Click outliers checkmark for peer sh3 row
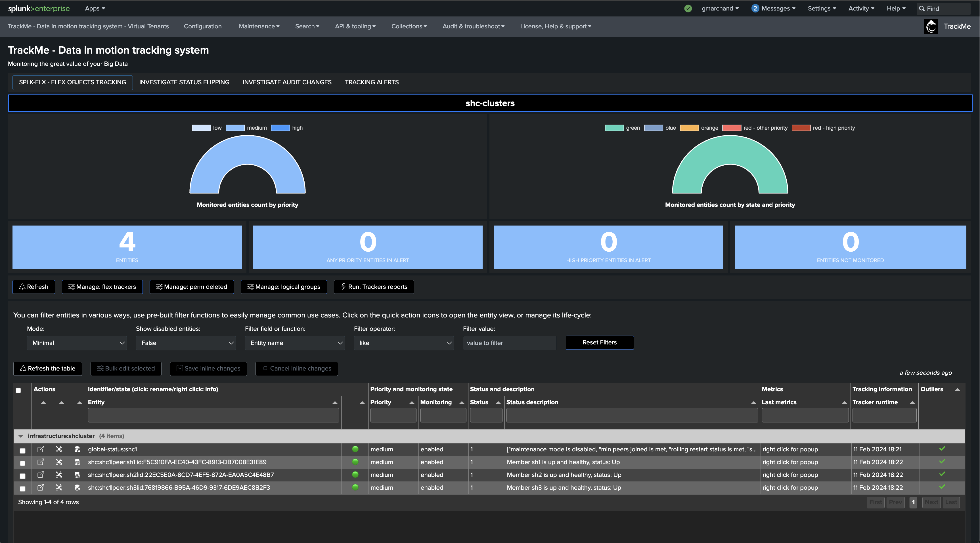 click(x=942, y=487)
